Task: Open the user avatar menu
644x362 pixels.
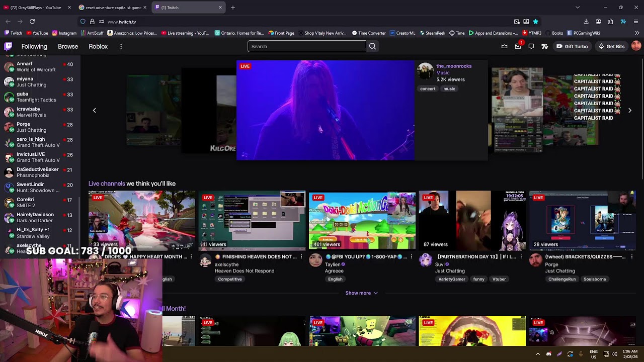Action: (x=636, y=46)
